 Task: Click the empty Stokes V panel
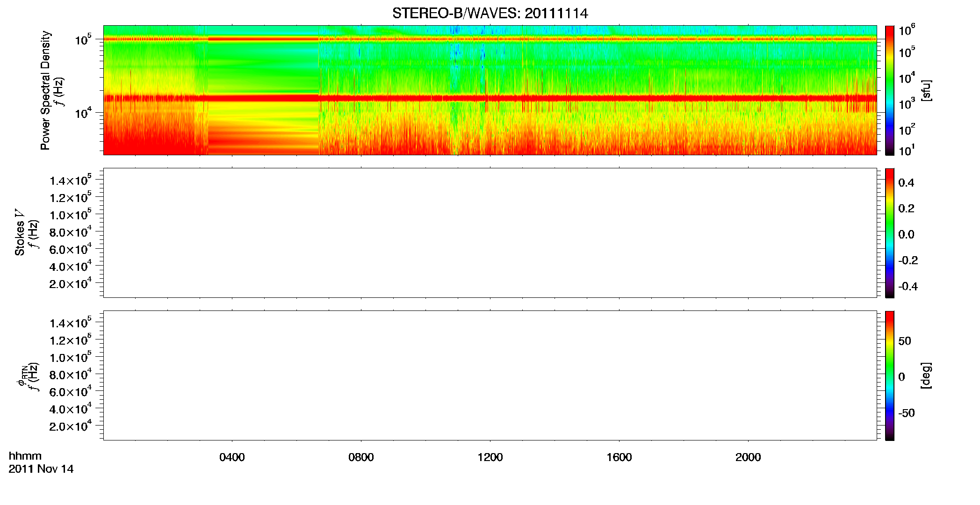click(490, 233)
